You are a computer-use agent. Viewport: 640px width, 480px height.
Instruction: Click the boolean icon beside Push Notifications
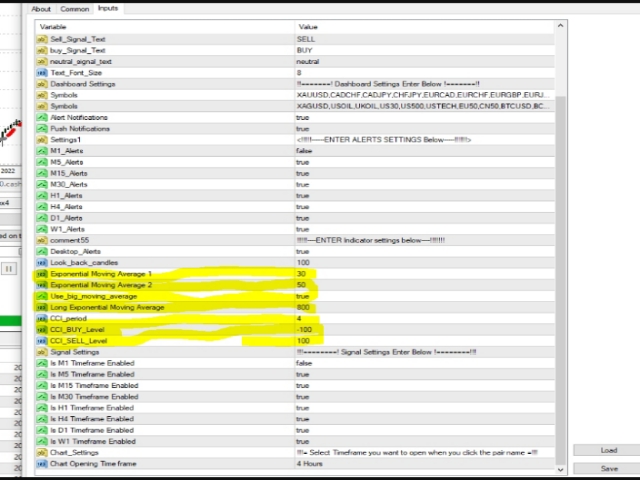click(42, 129)
